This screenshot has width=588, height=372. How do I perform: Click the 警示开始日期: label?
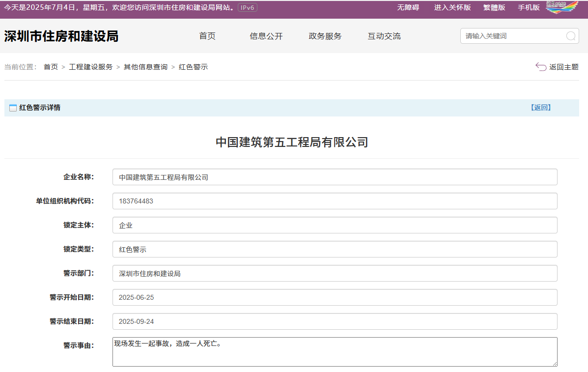pyautogui.click(x=72, y=297)
